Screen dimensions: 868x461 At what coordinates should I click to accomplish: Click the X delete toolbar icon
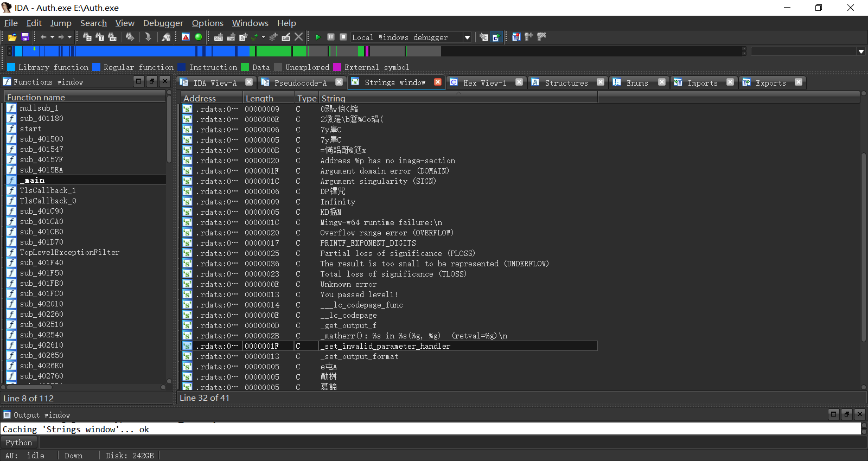[298, 37]
